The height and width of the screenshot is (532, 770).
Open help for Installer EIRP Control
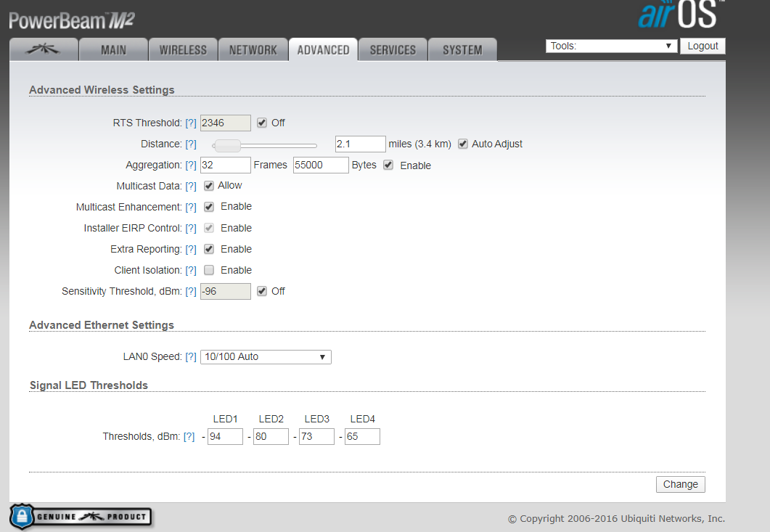tap(191, 229)
